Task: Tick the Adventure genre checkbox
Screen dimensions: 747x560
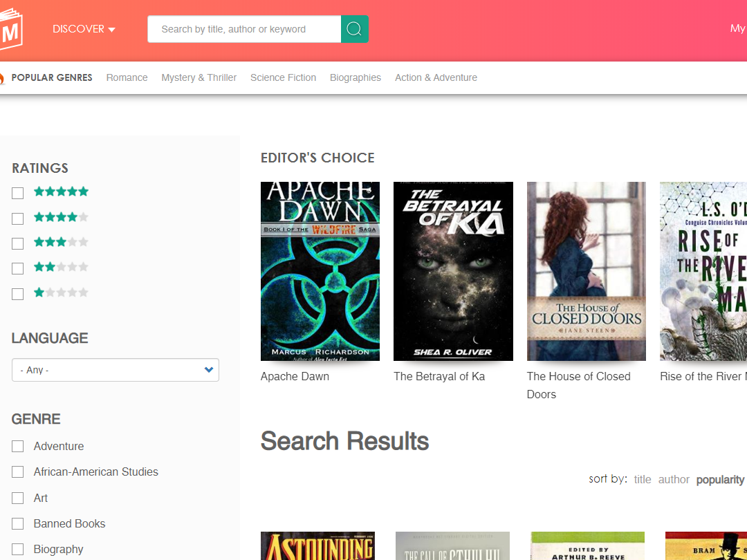Action: (x=18, y=447)
